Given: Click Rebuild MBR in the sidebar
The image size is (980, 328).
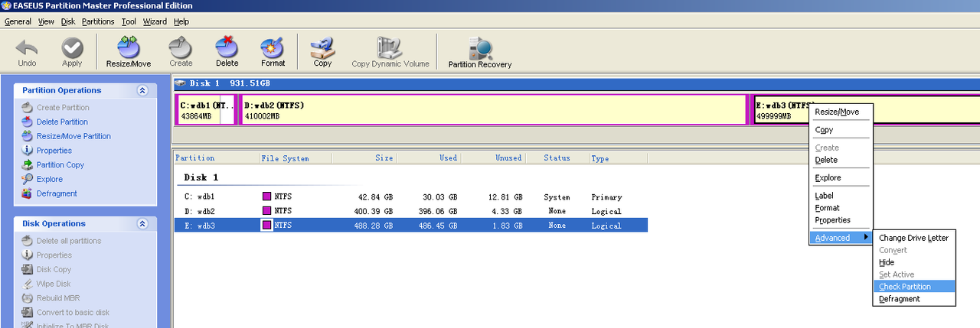Looking at the screenshot, I should coord(58,298).
